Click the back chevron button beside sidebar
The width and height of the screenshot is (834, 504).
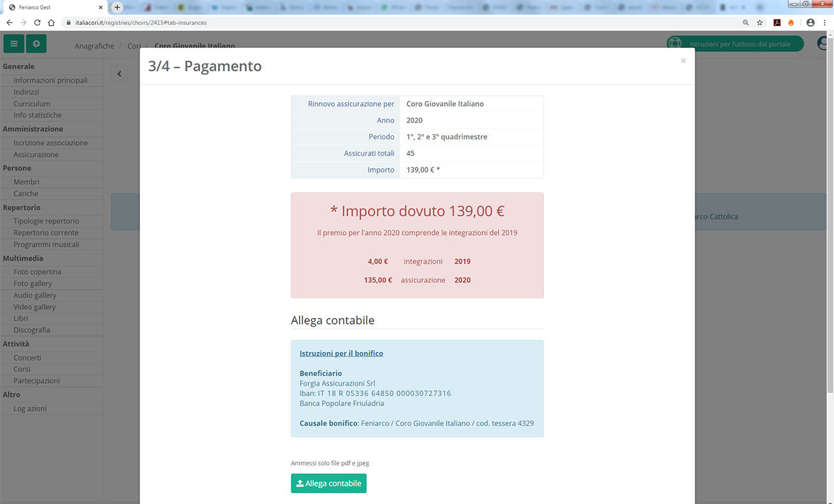pyautogui.click(x=120, y=74)
